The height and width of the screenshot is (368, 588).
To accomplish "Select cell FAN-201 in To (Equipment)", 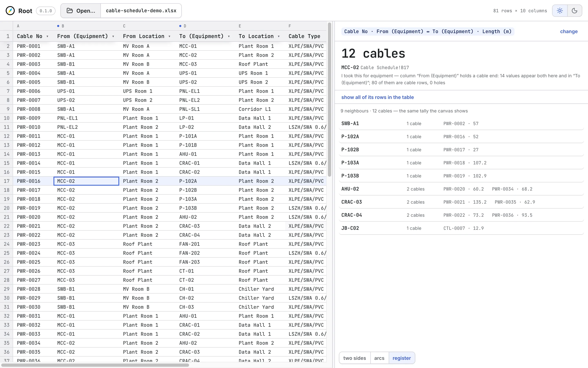I will tap(205, 244).
